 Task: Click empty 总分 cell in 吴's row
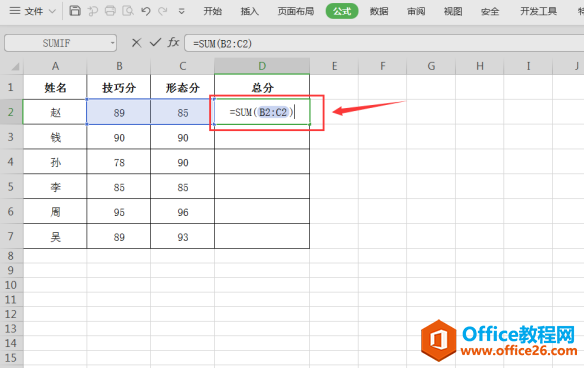tap(262, 237)
